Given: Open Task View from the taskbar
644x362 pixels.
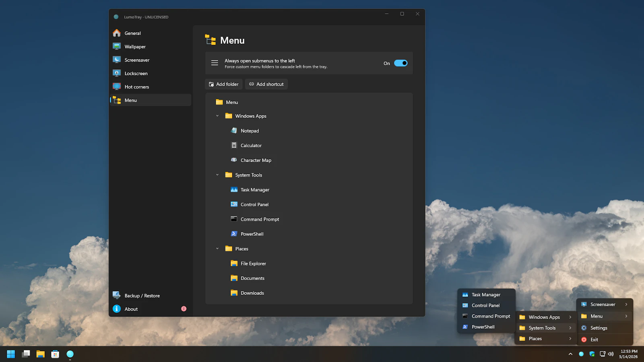Looking at the screenshot, I should (x=26, y=354).
